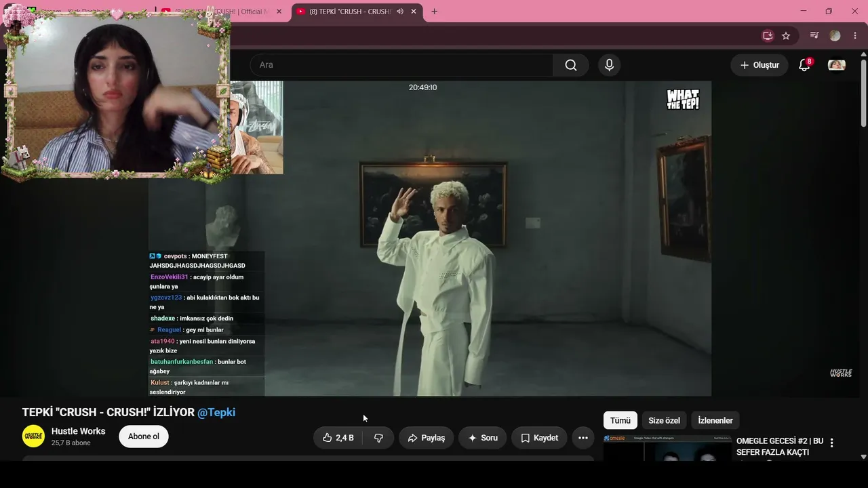Click the video title TEPKİ "CRUSH - CRUSH!" İZLİYOR

[108, 412]
